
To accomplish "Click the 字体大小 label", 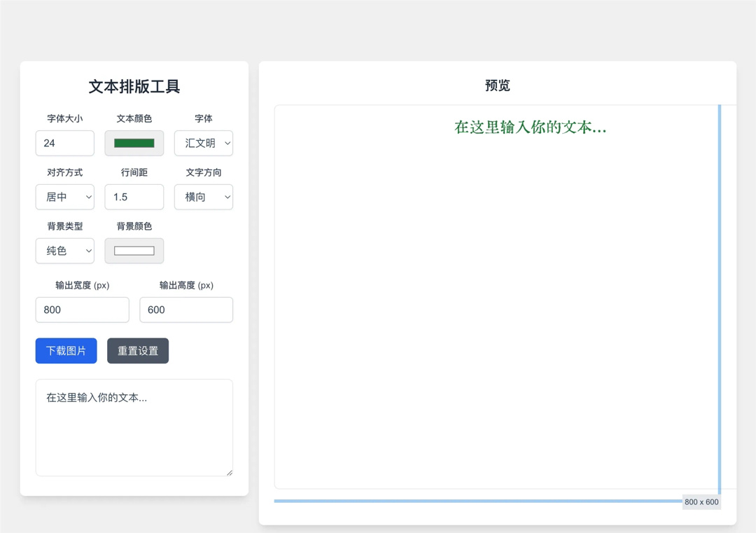I will [x=64, y=118].
